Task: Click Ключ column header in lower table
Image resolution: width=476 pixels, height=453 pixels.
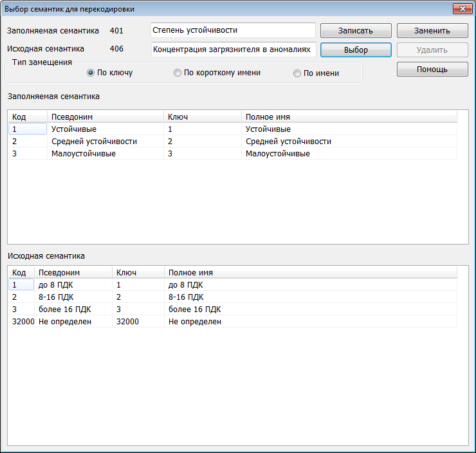Action: tap(138, 273)
